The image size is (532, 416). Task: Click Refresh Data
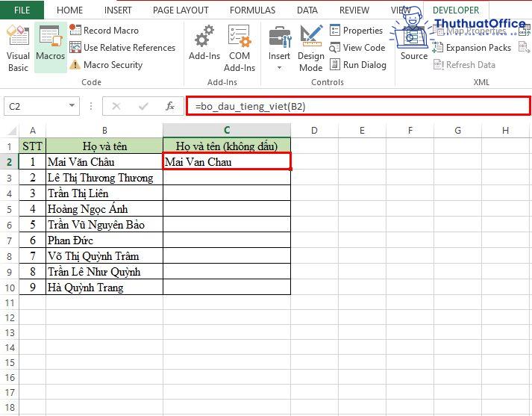point(464,64)
